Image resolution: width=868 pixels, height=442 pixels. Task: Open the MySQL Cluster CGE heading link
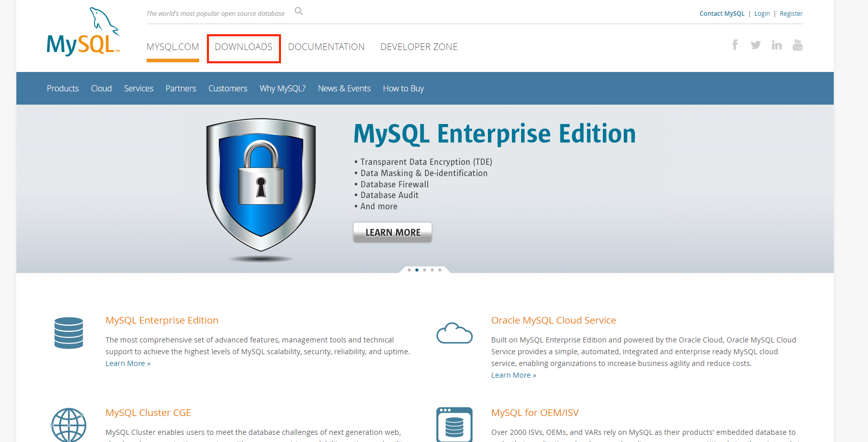[x=148, y=413]
